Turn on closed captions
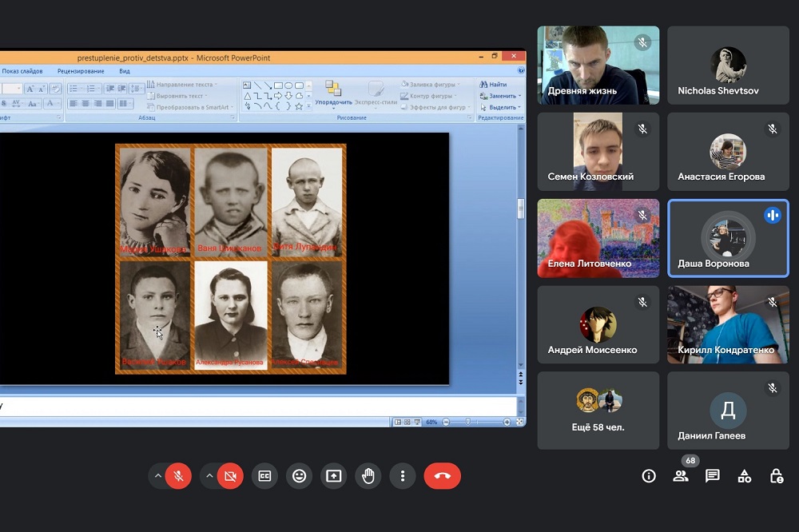The image size is (799, 532). tap(264, 476)
